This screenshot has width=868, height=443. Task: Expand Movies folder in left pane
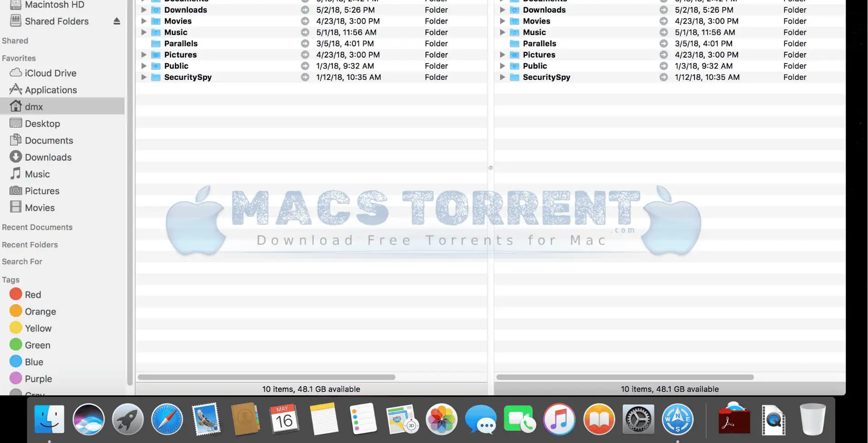[x=144, y=21]
